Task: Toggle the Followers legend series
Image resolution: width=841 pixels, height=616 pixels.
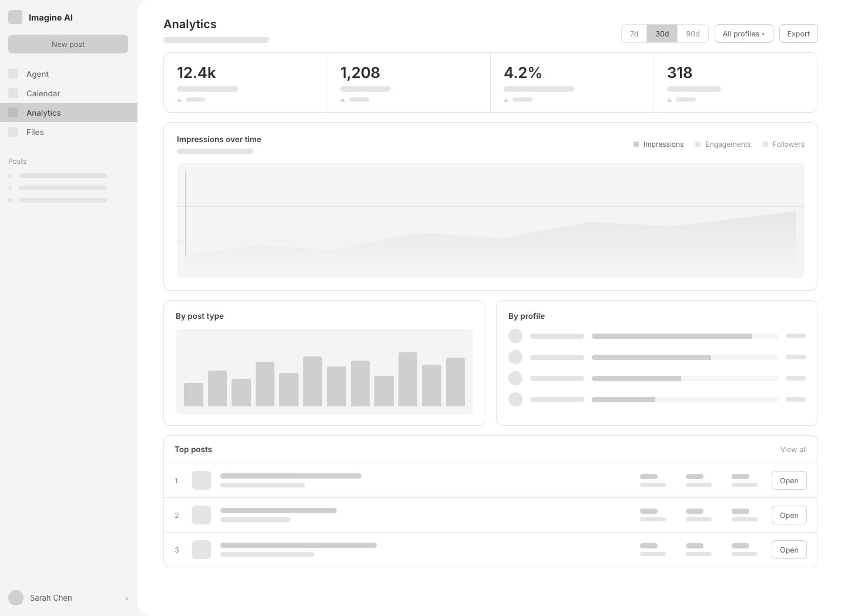Action: tap(783, 144)
